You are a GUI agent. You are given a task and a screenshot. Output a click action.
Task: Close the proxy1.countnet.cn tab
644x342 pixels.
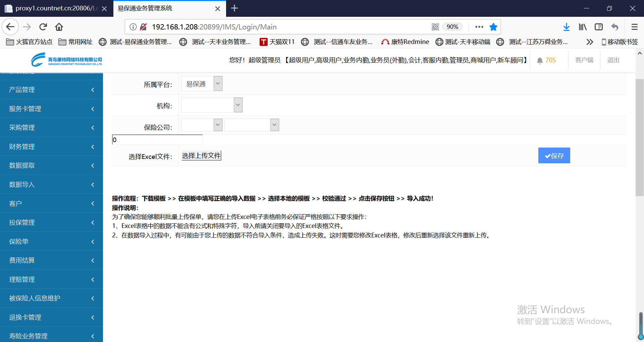pyautogui.click(x=104, y=9)
